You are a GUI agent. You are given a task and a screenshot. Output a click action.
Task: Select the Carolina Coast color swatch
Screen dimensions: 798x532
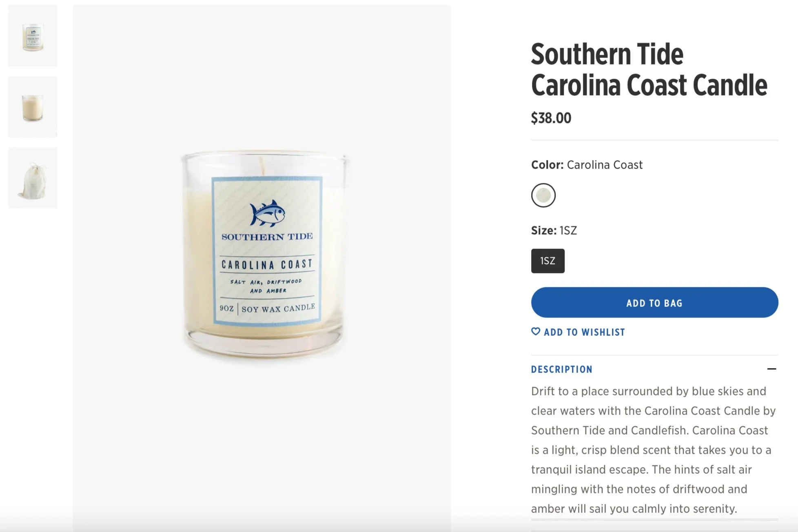(x=543, y=195)
